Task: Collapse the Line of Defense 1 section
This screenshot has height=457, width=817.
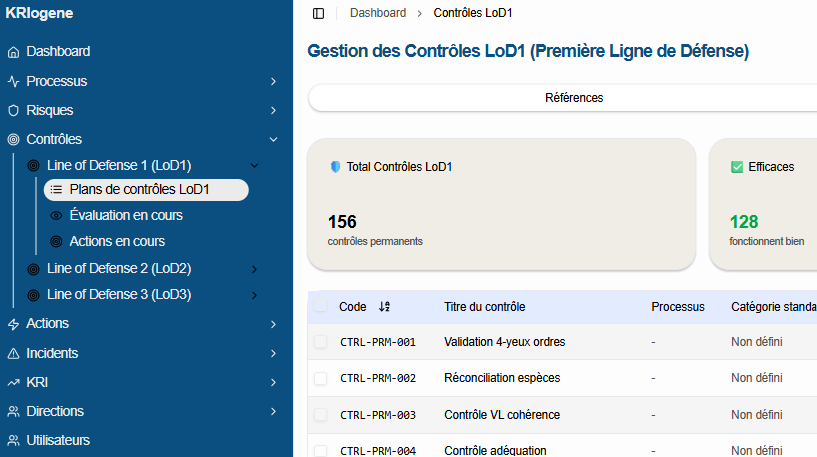Action: point(254,166)
